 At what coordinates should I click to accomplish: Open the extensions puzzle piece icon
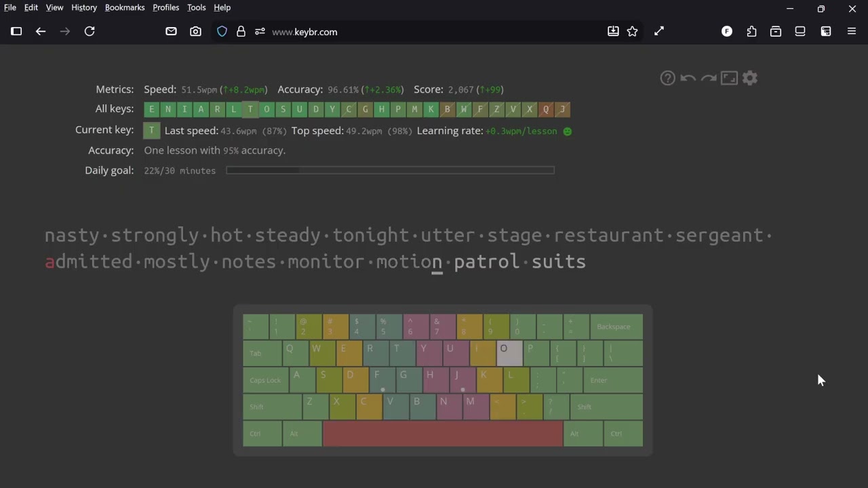tap(751, 31)
